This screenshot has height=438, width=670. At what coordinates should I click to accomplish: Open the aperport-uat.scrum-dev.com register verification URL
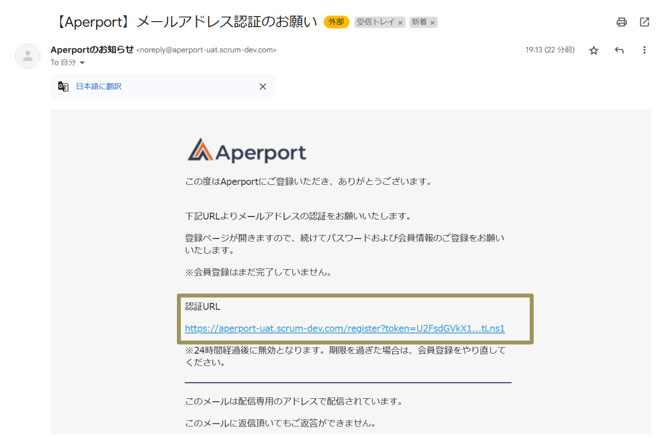click(344, 328)
